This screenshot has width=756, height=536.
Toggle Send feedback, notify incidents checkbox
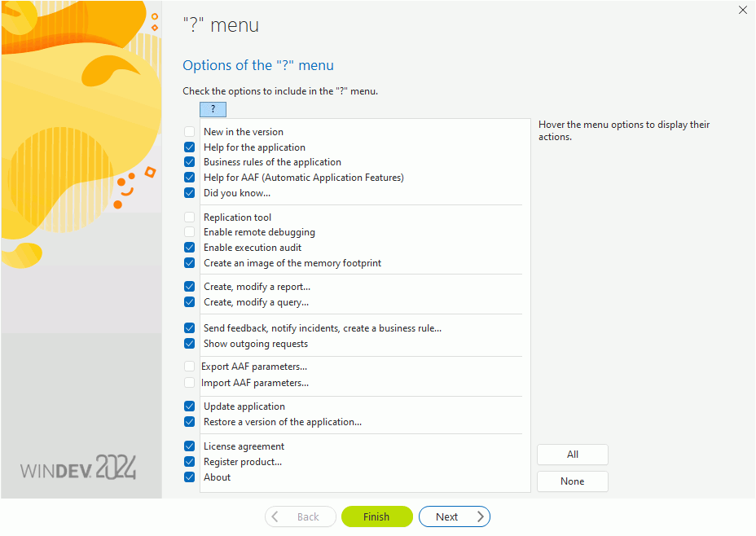click(190, 328)
